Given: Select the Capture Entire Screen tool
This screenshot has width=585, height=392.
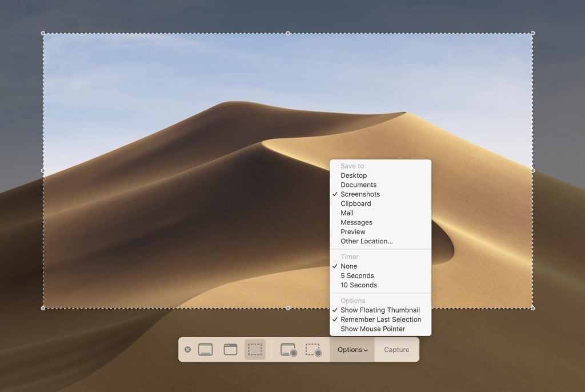Looking at the screenshot, I should (x=205, y=349).
